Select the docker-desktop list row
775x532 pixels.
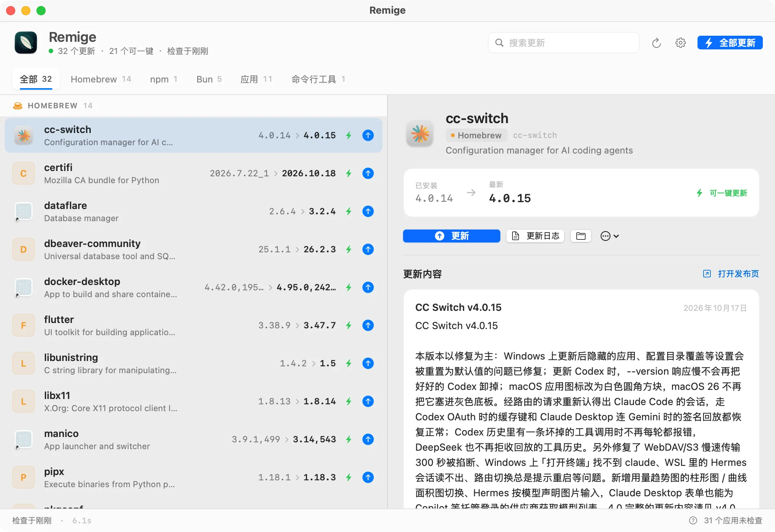click(193, 287)
